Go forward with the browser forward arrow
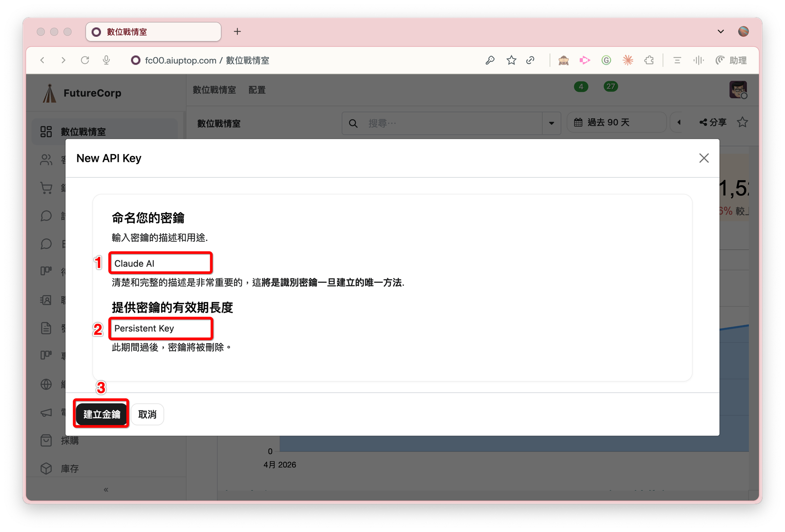785x532 pixels. point(63,60)
